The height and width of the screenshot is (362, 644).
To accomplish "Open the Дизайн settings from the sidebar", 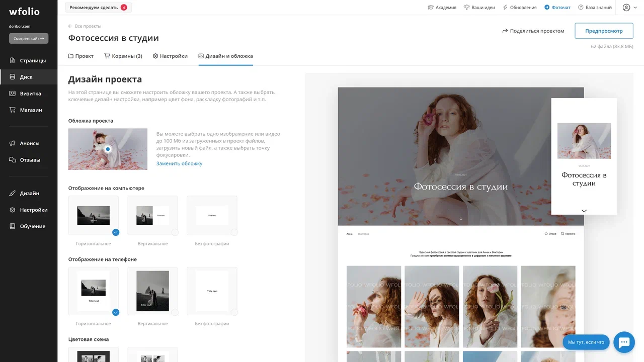I will [29, 193].
